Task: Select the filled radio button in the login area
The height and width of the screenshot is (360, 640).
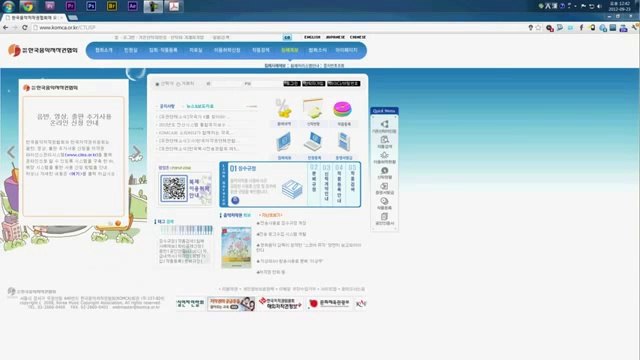Action: pyautogui.click(x=157, y=84)
